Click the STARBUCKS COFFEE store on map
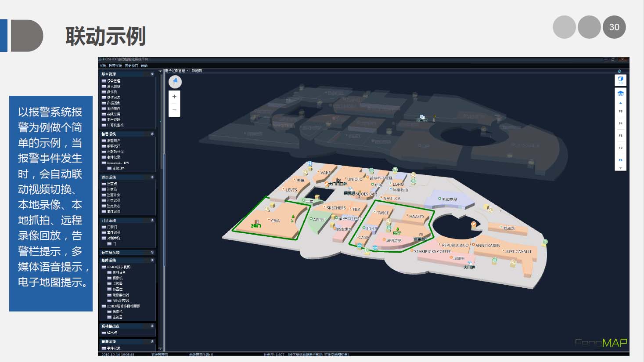This screenshot has height=362, width=644. point(432,252)
